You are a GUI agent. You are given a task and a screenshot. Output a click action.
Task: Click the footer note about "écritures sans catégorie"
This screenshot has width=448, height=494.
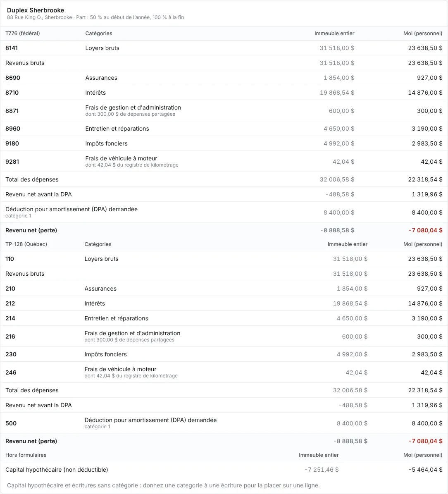click(x=163, y=485)
